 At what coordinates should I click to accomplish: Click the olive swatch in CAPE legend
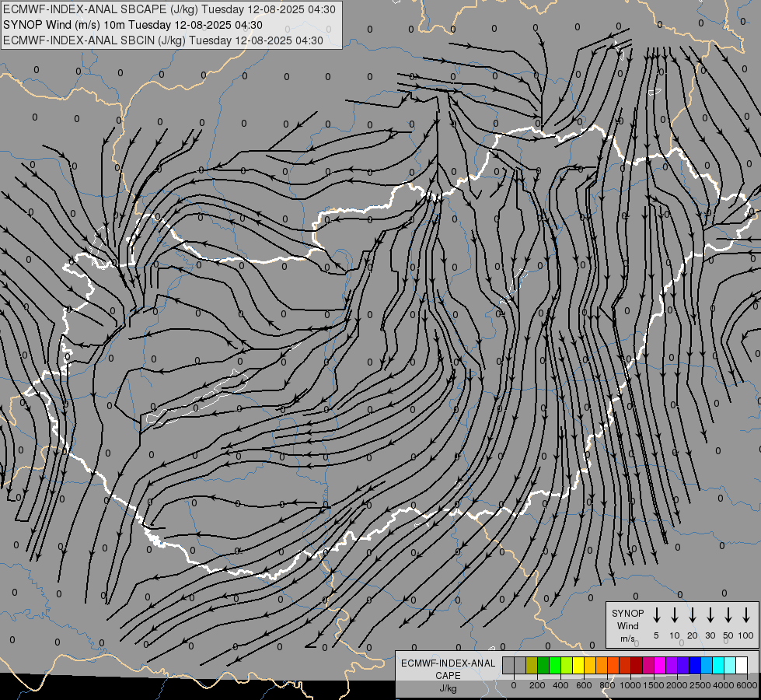532,665
